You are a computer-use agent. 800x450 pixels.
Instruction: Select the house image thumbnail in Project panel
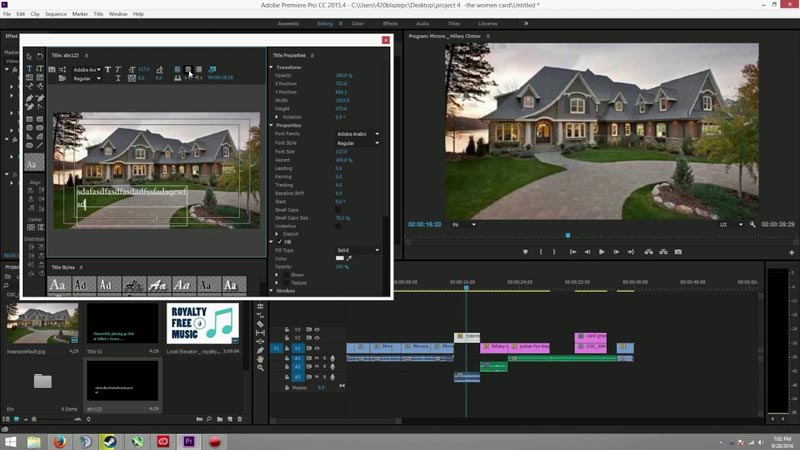(x=42, y=323)
